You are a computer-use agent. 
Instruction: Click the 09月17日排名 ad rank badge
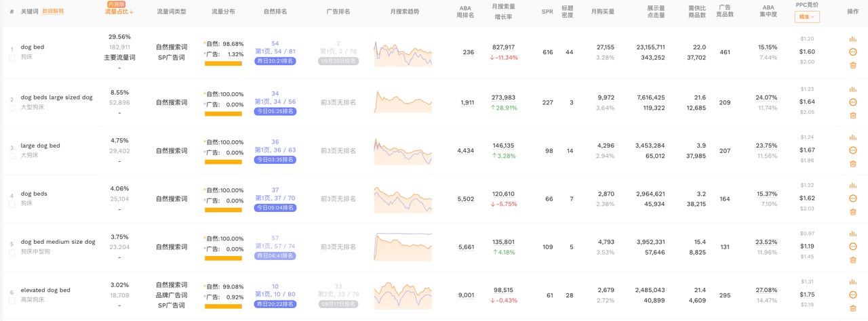pos(338,303)
